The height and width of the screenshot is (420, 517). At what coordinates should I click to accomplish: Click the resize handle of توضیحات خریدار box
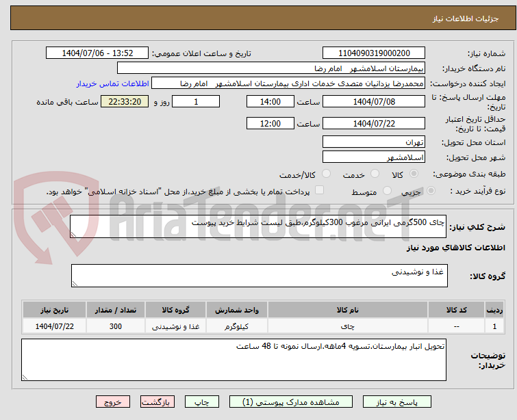[x=25, y=377]
